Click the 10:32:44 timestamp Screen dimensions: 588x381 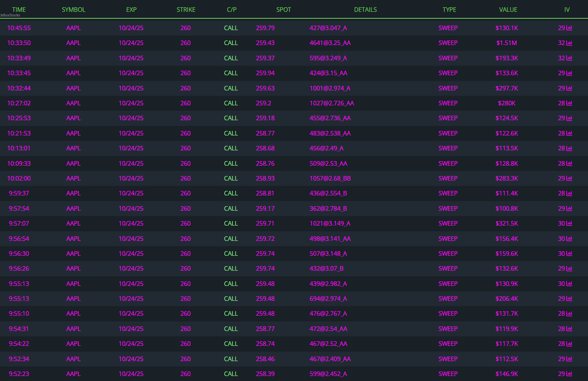click(x=19, y=88)
